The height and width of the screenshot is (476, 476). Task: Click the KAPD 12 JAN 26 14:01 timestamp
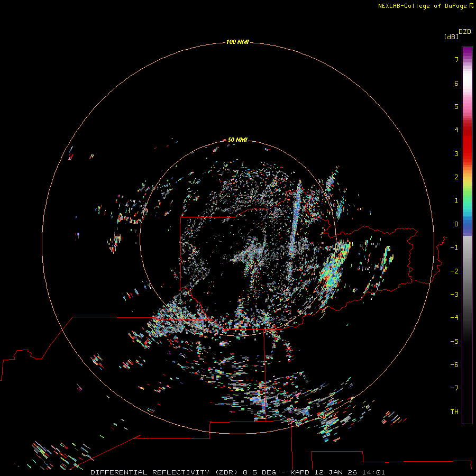click(337, 472)
